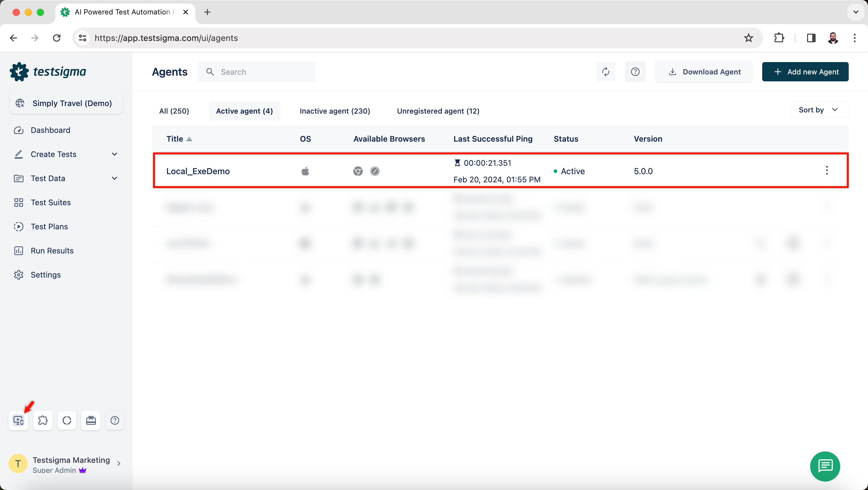Bookmark this page with the star icon
This screenshot has height=490, width=868.
point(748,38)
